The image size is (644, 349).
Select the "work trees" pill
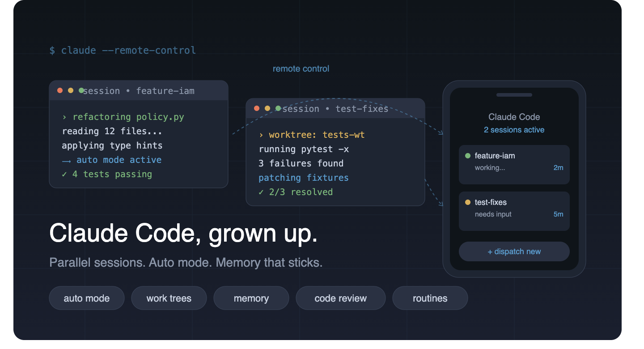(x=169, y=298)
